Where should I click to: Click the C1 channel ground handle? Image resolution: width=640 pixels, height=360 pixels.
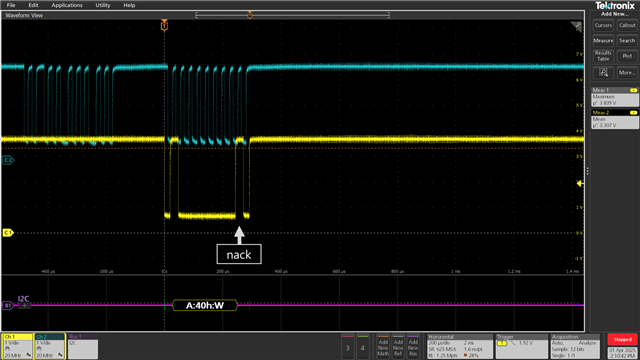(x=8, y=233)
